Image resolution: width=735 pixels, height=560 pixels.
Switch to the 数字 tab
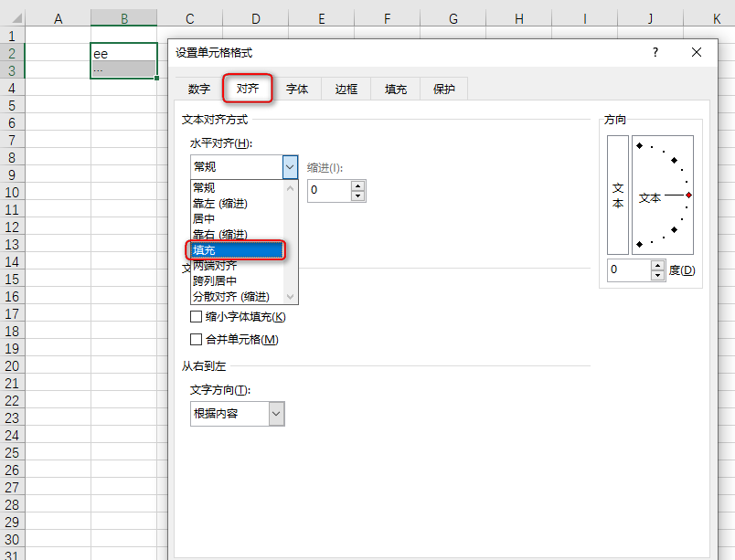pyautogui.click(x=199, y=89)
